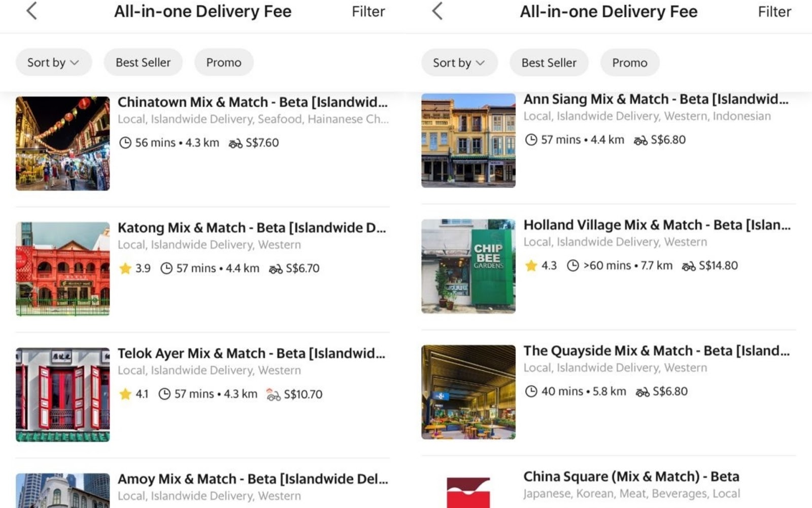Go back using left screen's back arrow
Image resolution: width=812 pixels, height=508 pixels.
[31, 11]
